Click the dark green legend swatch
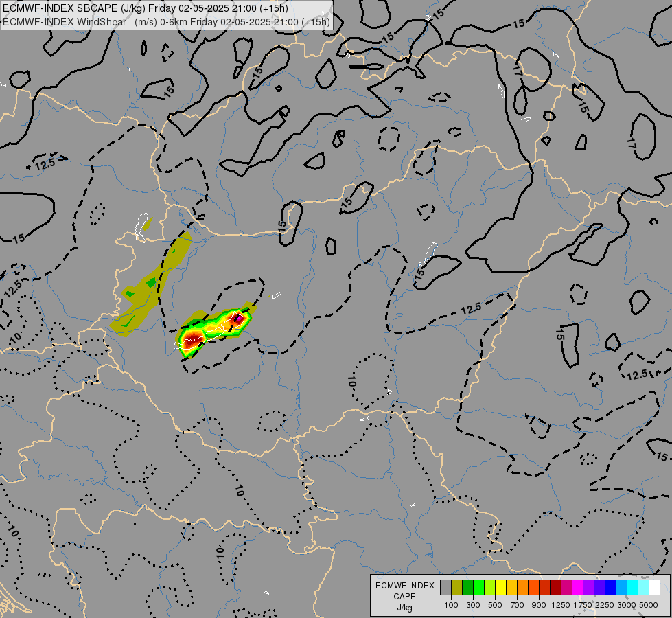The width and height of the screenshot is (672, 618). click(x=467, y=588)
